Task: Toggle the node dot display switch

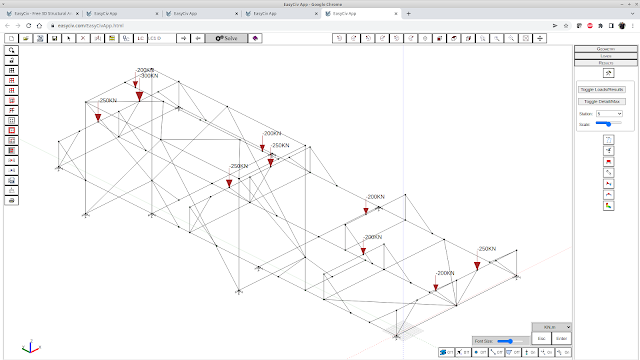Action: (480, 352)
